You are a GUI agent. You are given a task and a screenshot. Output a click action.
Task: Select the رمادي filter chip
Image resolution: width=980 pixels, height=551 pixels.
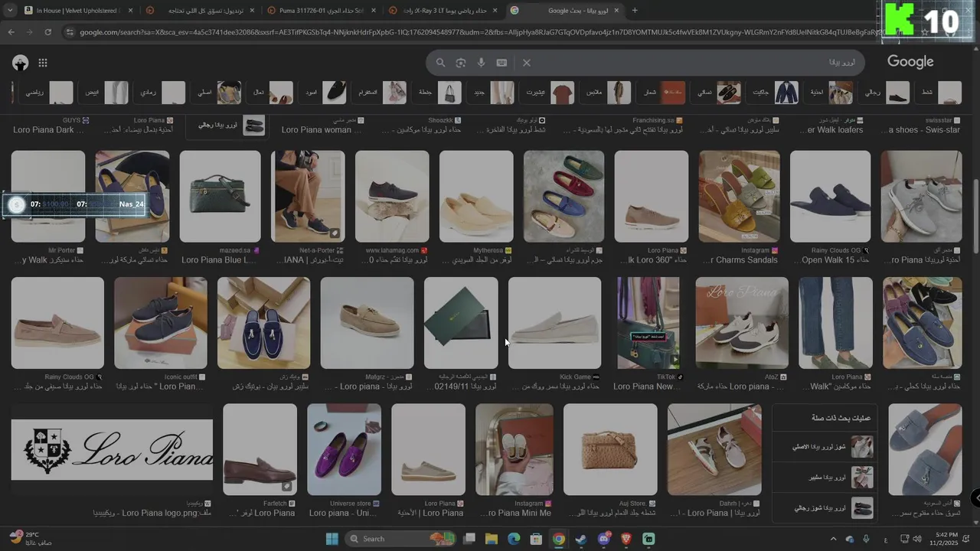point(161,93)
